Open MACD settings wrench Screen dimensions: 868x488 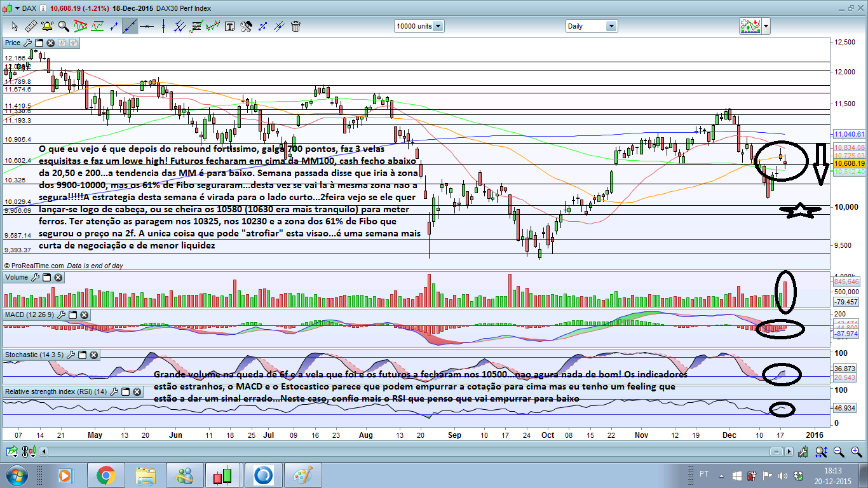click(62, 315)
